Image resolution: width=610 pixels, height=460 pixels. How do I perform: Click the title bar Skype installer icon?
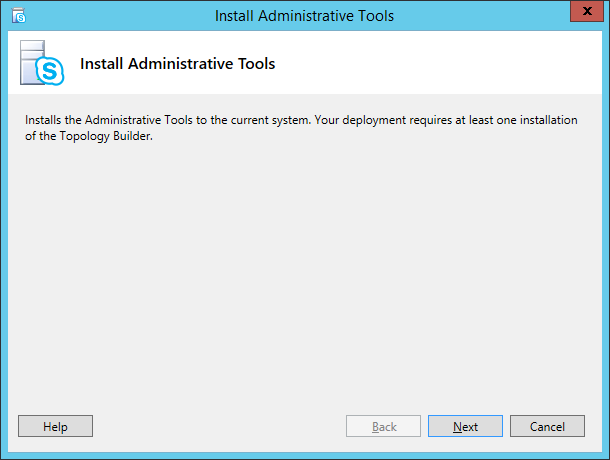click(18, 16)
